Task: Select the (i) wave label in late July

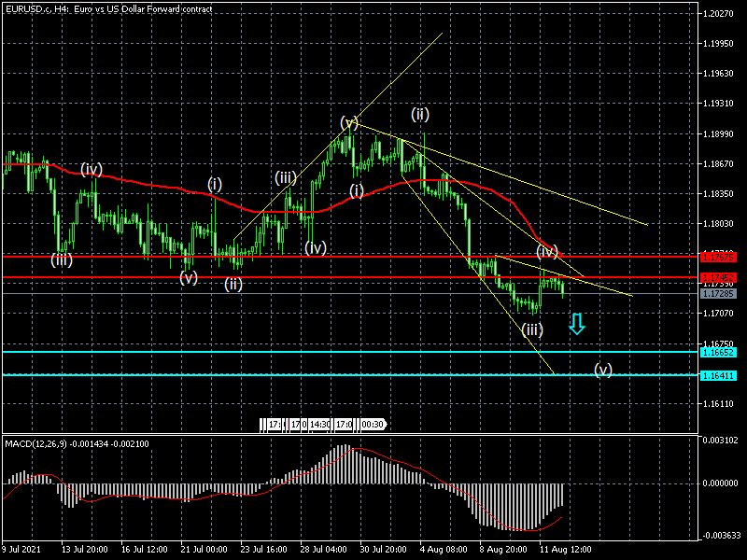Action: 357,190
